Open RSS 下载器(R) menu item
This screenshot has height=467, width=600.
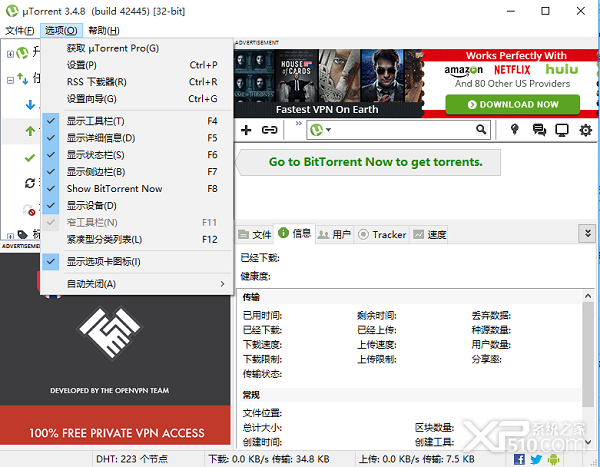[x=137, y=82]
